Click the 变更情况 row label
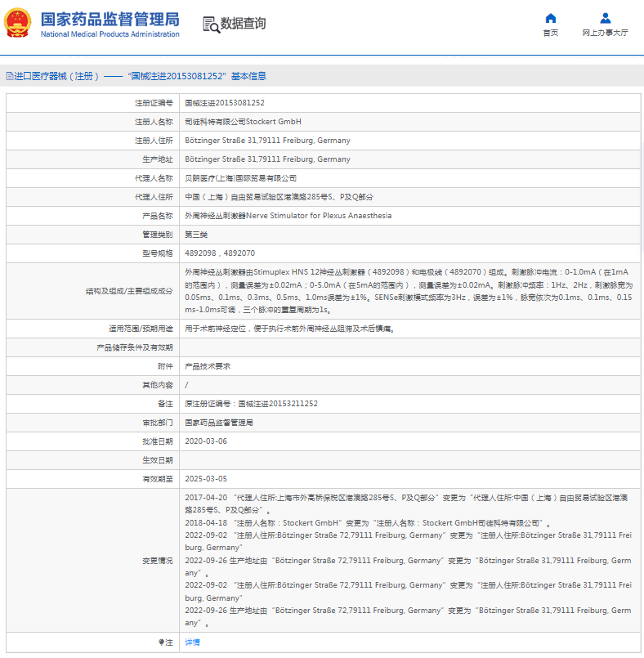The height and width of the screenshot is (658, 644). (x=158, y=561)
